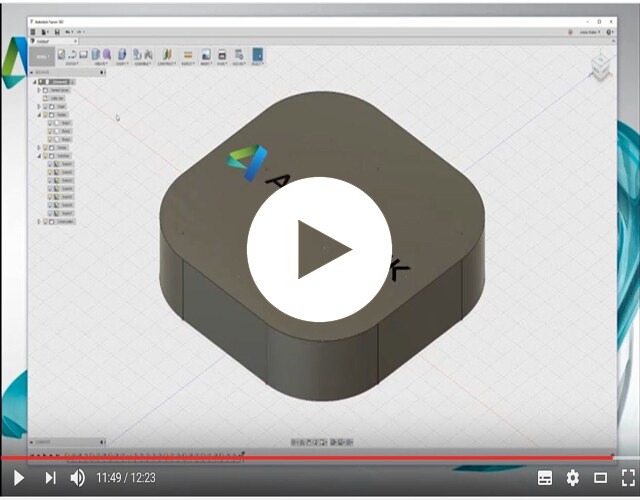Click the Assemble joint icon

click(x=148, y=54)
